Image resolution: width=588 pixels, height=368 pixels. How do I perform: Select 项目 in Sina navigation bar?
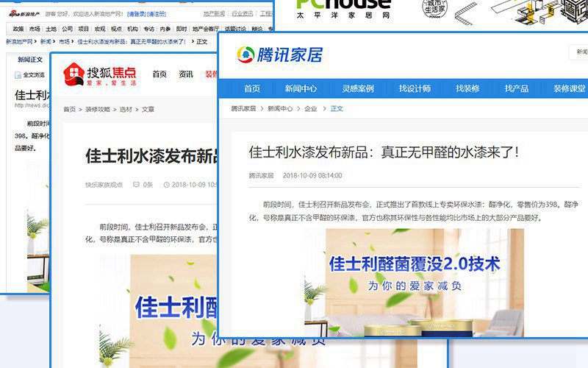pos(84,29)
